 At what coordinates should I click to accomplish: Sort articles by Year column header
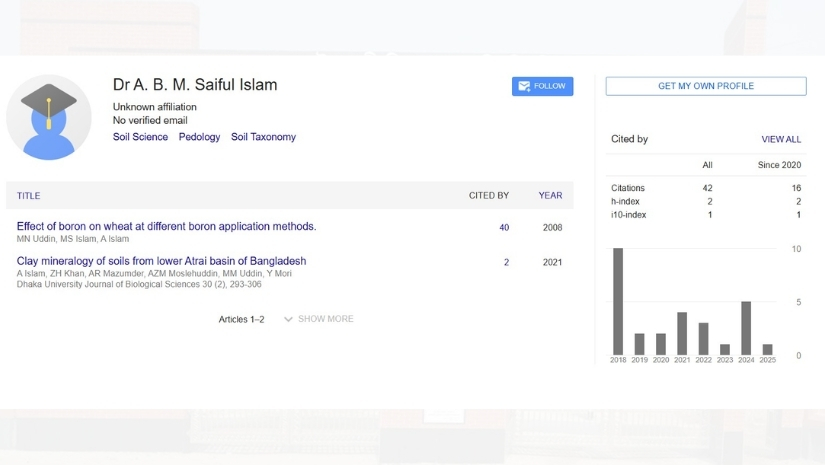(550, 196)
